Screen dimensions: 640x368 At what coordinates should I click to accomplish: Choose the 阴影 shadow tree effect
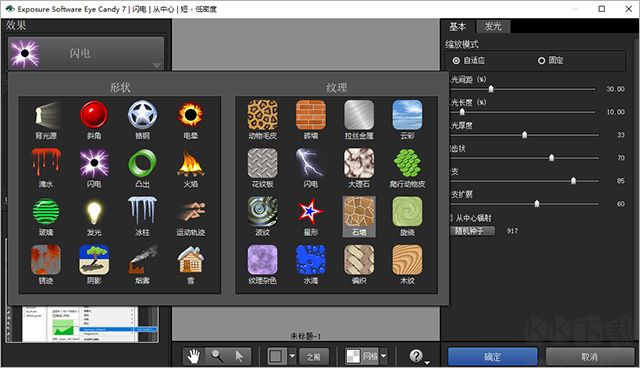click(x=94, y=265)
